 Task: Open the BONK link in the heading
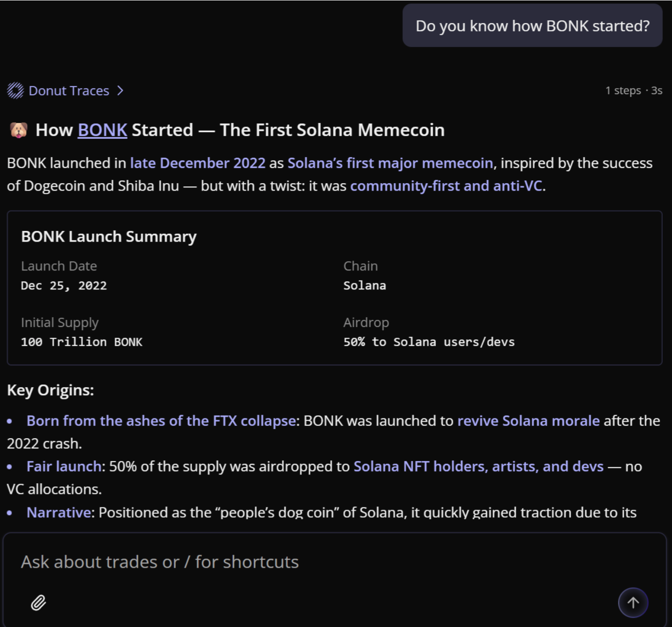tap(102, 130)
